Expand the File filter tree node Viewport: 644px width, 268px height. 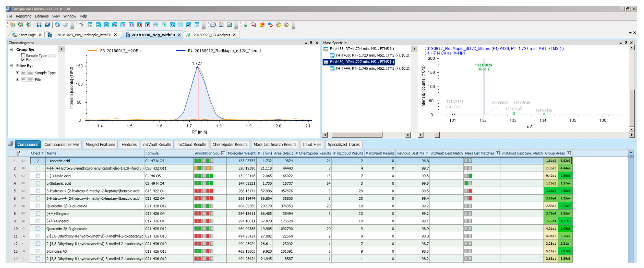pos(17,79)
